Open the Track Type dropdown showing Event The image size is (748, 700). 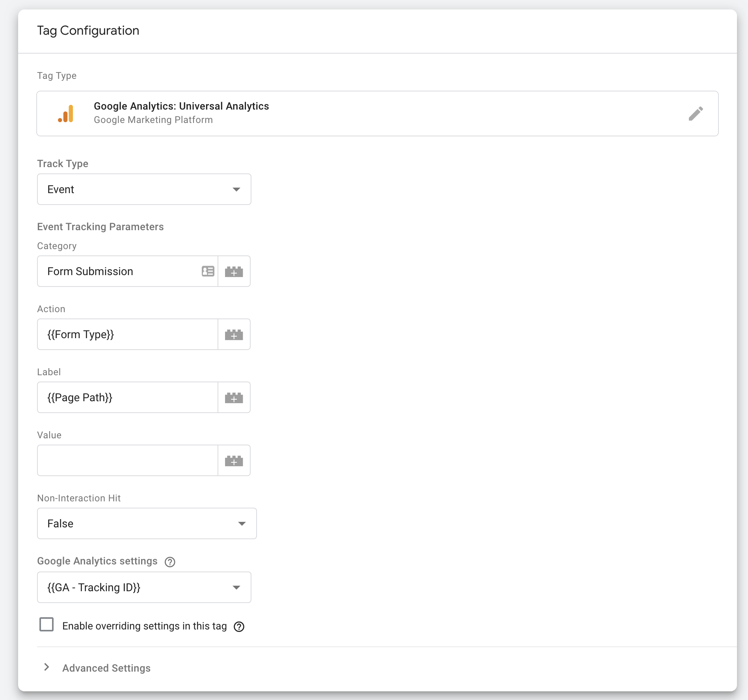pyautogui.click(x=144, y=189)
